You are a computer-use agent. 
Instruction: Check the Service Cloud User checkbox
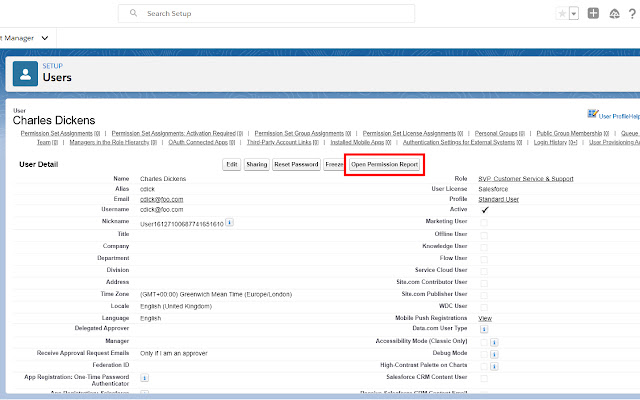click(484, 270)
